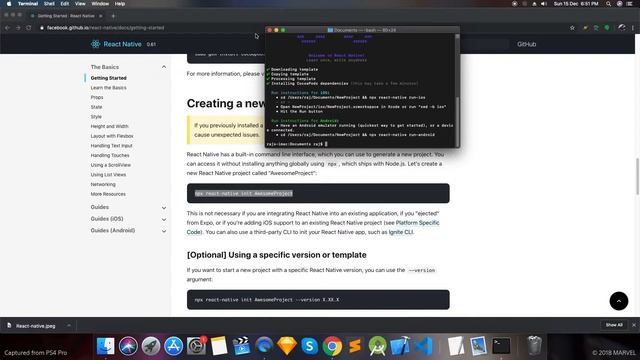The image size is (640, 360).
Task: Open Using a ScrollView doc
Action: click(111, 165)
